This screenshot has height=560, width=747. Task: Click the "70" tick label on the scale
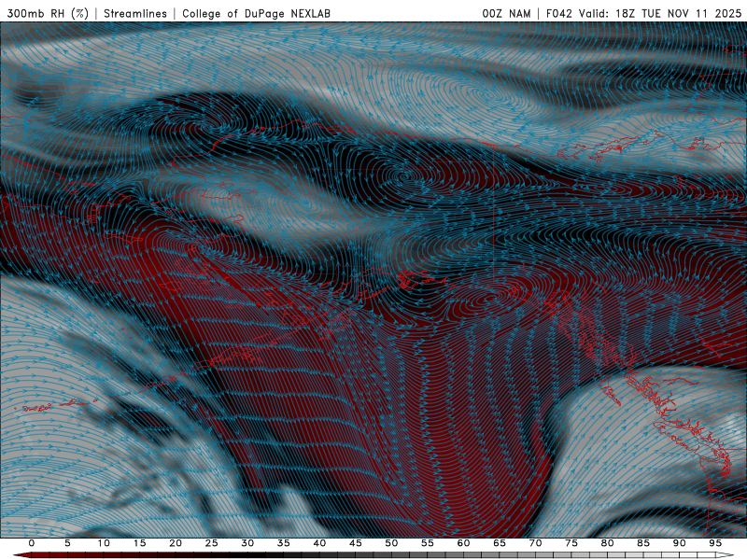coord(535,543)
